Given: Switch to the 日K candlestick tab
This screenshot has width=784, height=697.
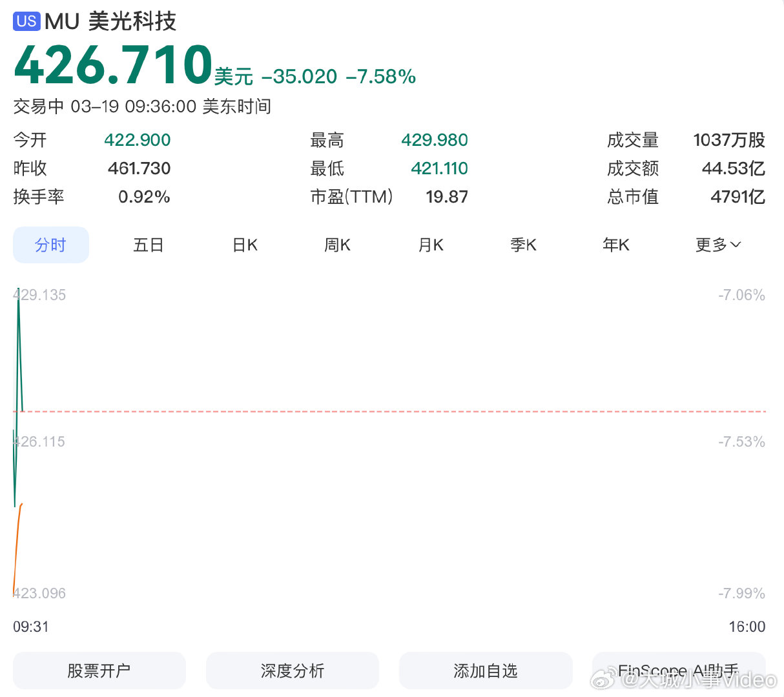Looking at the screenshot, I should tap(244, 245).
